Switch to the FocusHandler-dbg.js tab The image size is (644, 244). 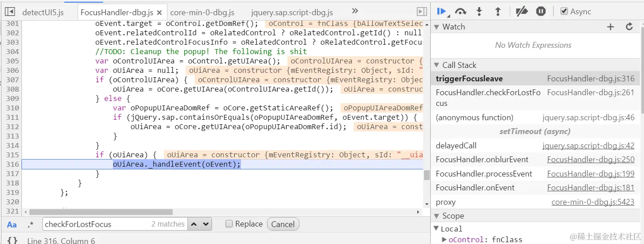click(x=116, y=13)
